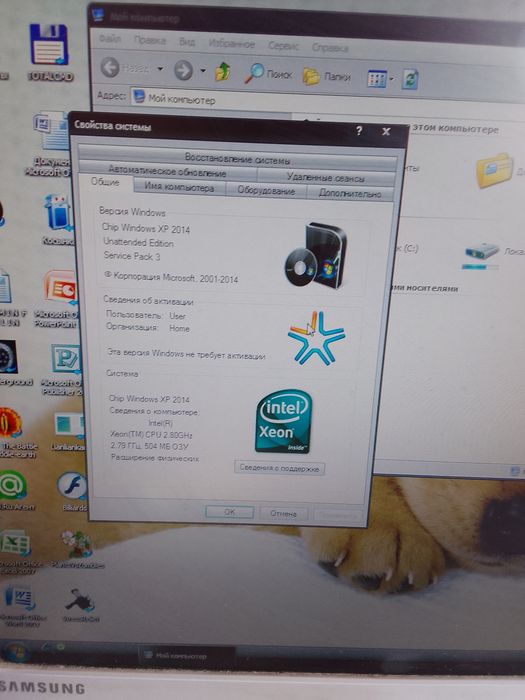This screenshot has width=525, height=700.
Task: Open the Справка menu
Action: [329, 47]
